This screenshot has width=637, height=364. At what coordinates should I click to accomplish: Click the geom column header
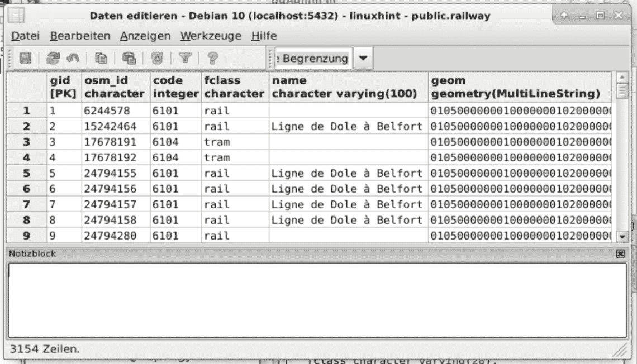tap(520, 87)
